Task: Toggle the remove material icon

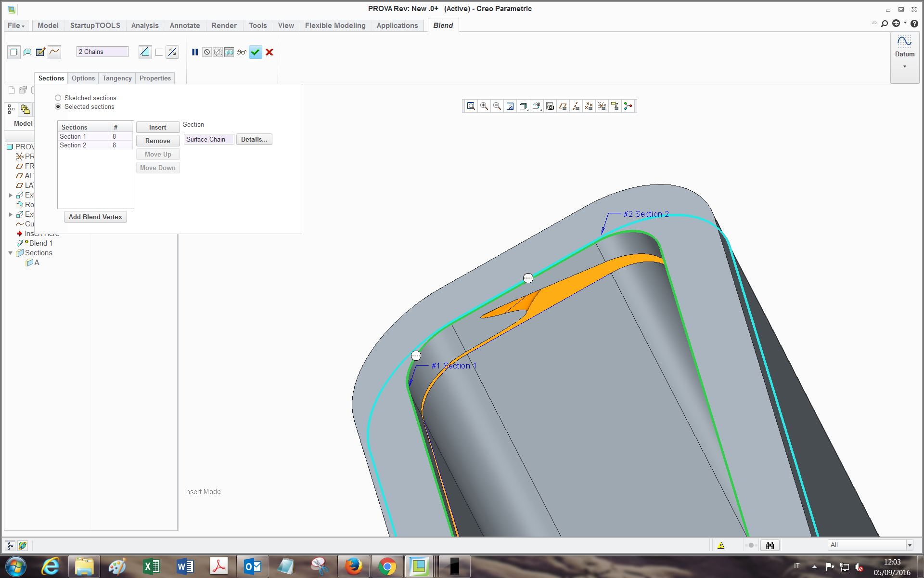Action: click(145, 52)
